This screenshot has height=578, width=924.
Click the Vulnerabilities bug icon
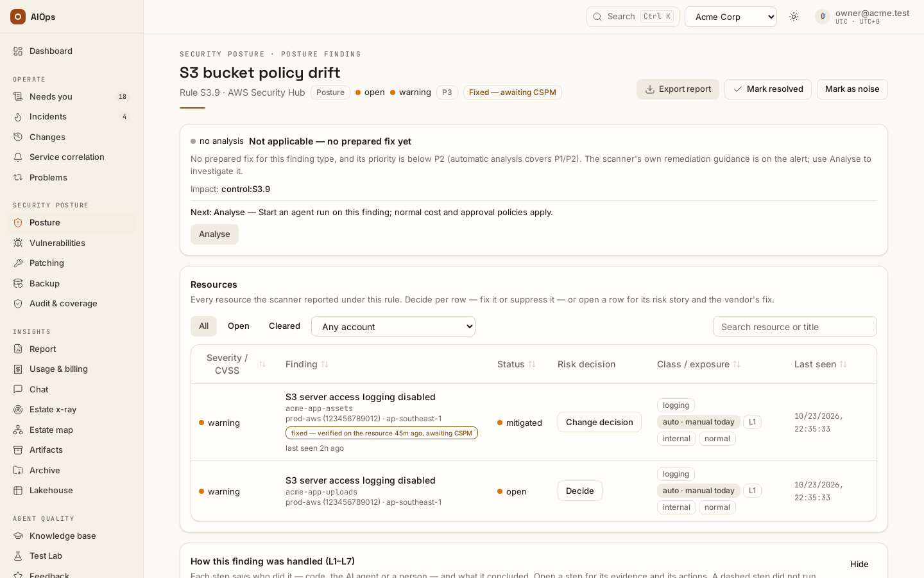[18, 243]
